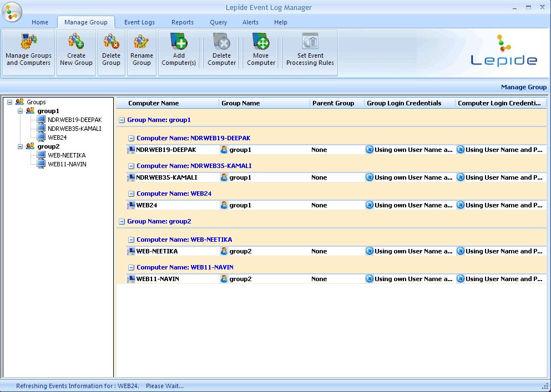Viewport: 551px width, 392px height.
Task: Select group1 label in the tree
Action: coord(48,111)
